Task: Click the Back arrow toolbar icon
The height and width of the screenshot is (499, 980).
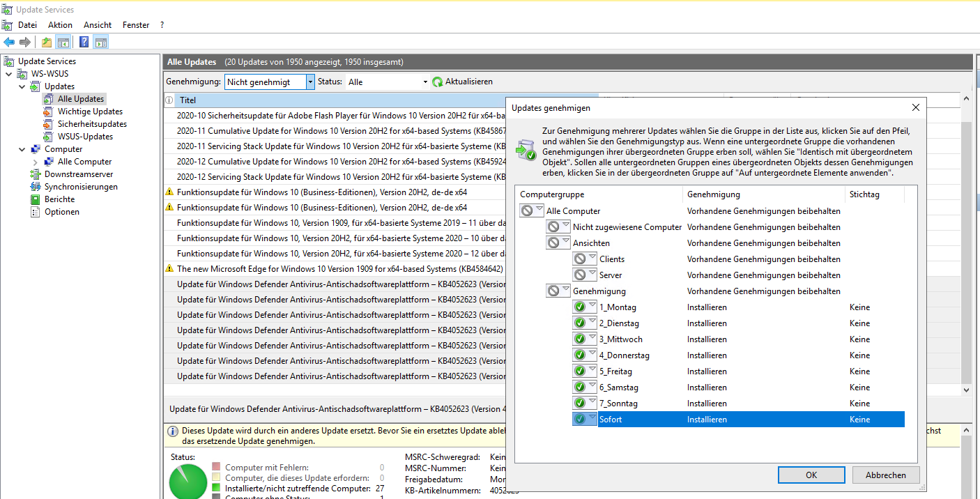Action: (9, 42)
